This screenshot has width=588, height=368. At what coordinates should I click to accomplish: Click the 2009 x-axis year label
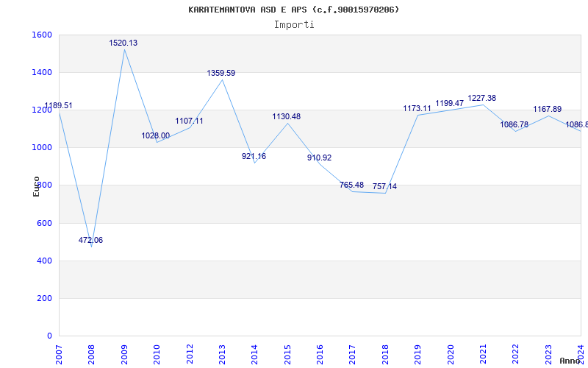tap(124, 355)
